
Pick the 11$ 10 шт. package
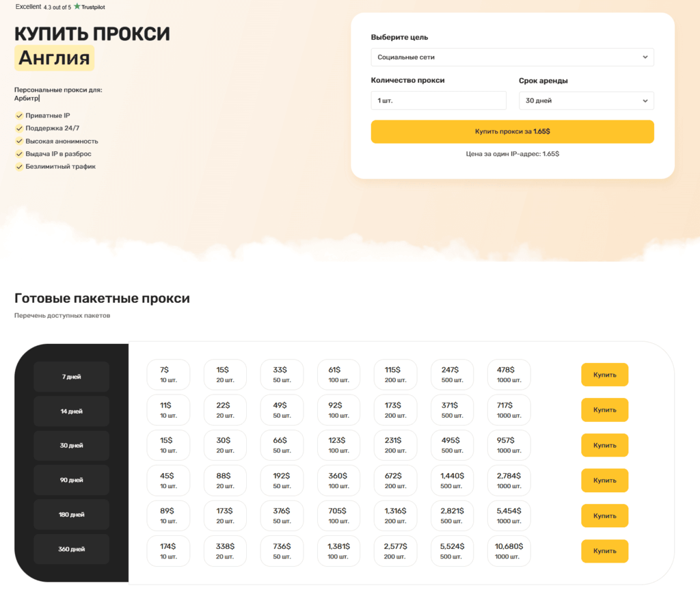(x=168, y=410)
